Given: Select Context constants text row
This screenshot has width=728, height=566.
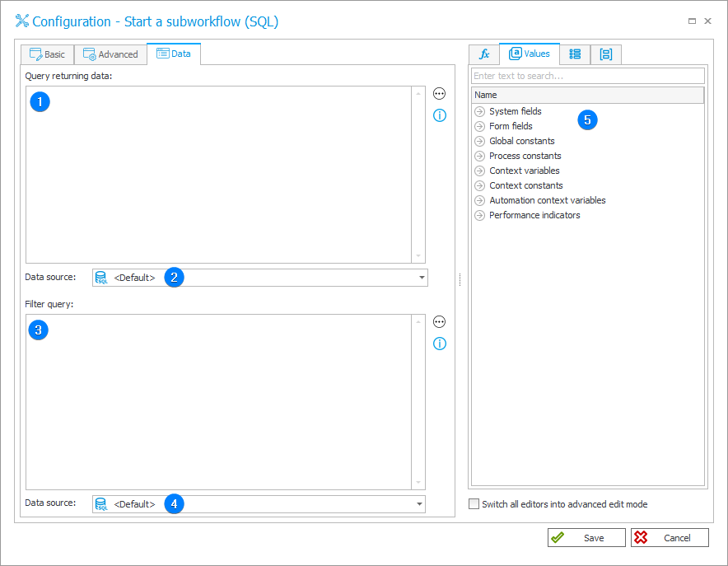Looking at the screenshot, I should point(526,185).
